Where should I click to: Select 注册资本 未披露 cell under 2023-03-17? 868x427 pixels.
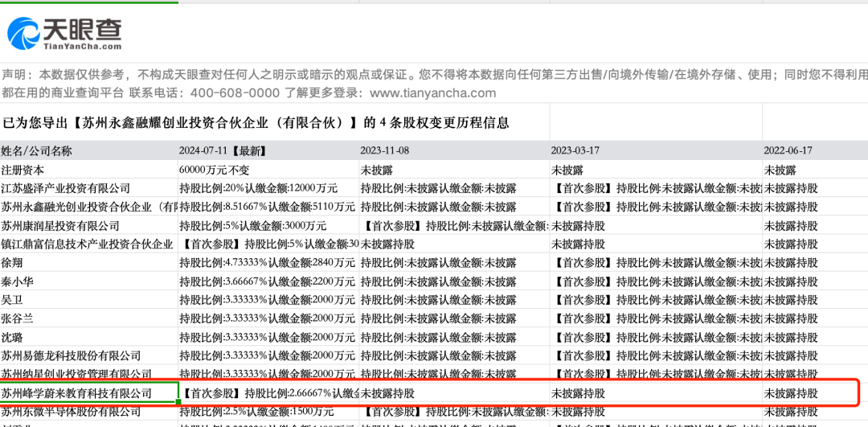click(x=656, y=170)
